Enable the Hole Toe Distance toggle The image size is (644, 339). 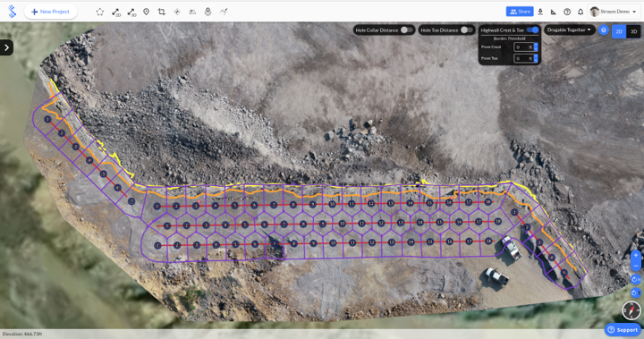(467, 30)
